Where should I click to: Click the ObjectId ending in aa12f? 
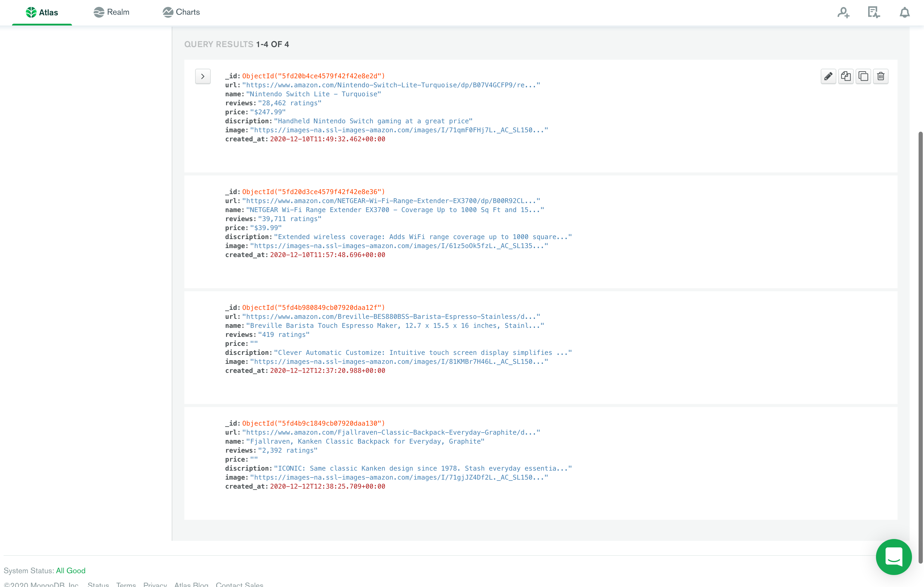313,307
